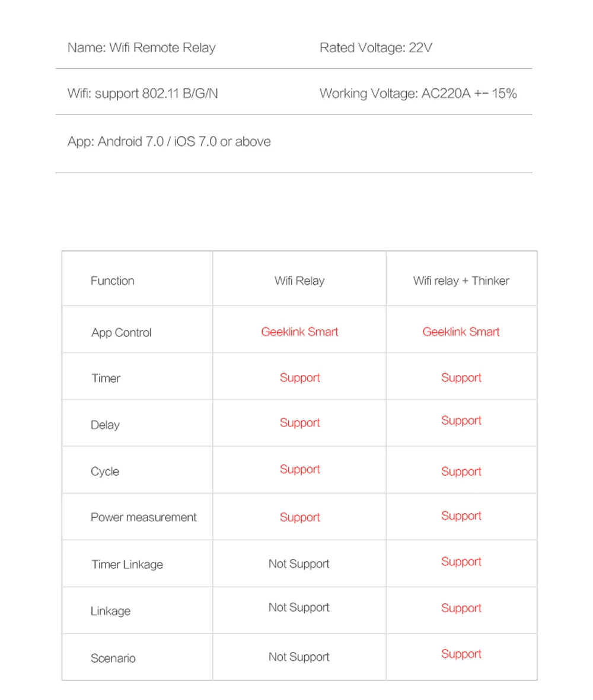Select the Power measurement row label
This screenshot has width=593, height=700.
pos(144,517)
